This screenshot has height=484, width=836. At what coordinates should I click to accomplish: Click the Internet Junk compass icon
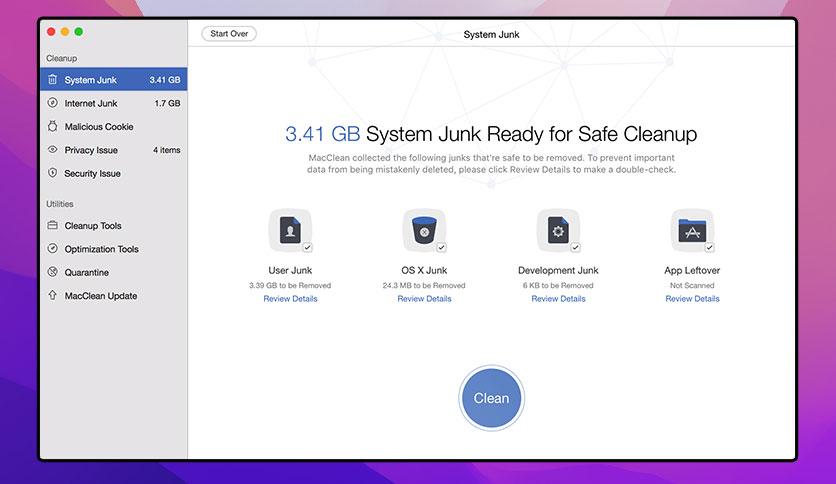[x=52, y=103]
